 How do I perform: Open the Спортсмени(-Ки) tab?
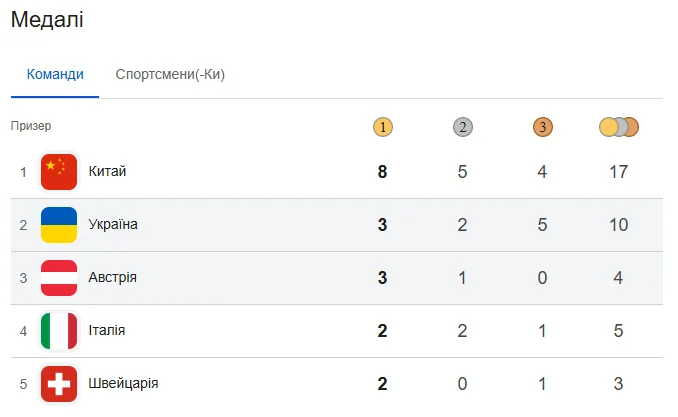[170, 74]
